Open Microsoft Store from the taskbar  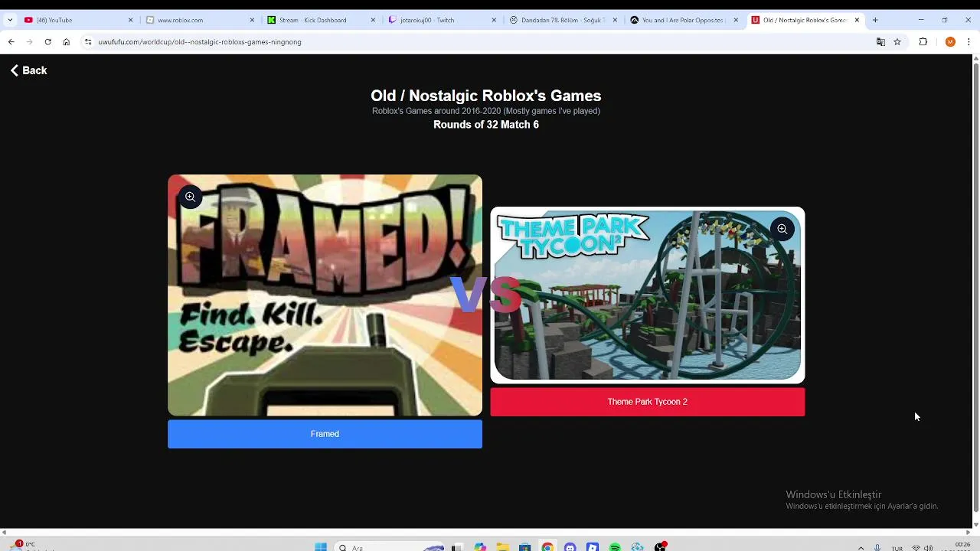[524, 547]
